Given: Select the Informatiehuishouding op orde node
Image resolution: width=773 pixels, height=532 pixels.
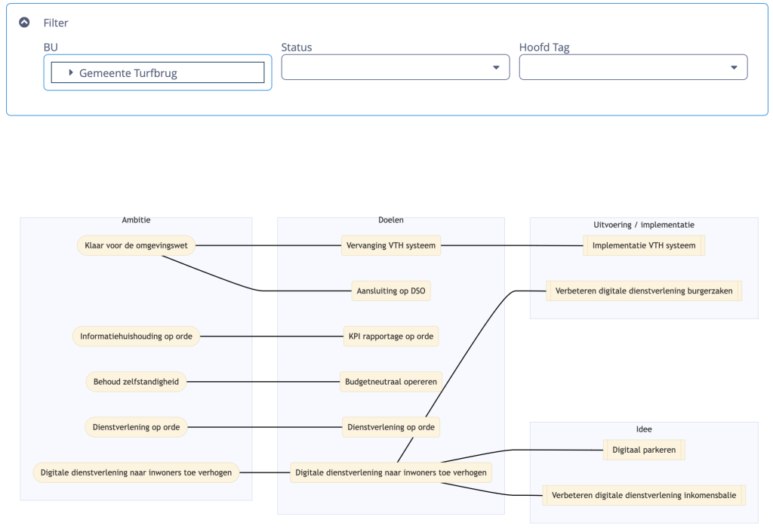Looking at the screenshot, I should (x=136, y=337).
